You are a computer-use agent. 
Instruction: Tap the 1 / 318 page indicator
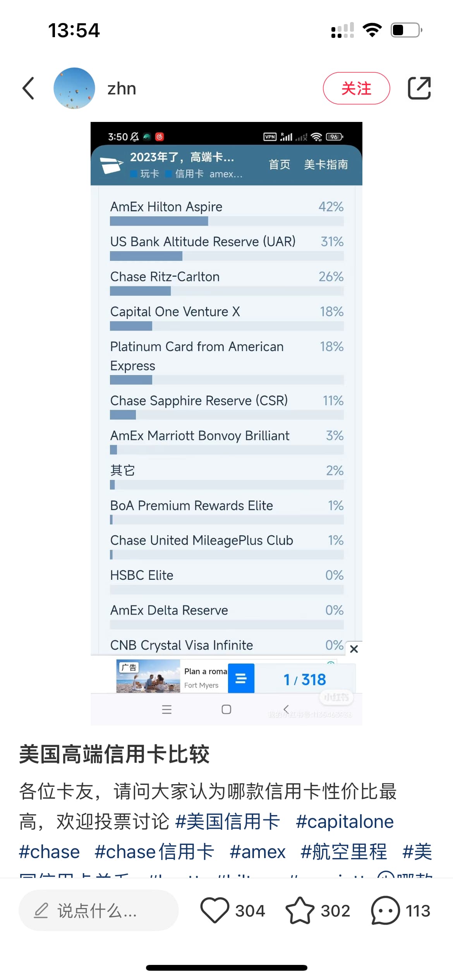click(x=305, y=680)
